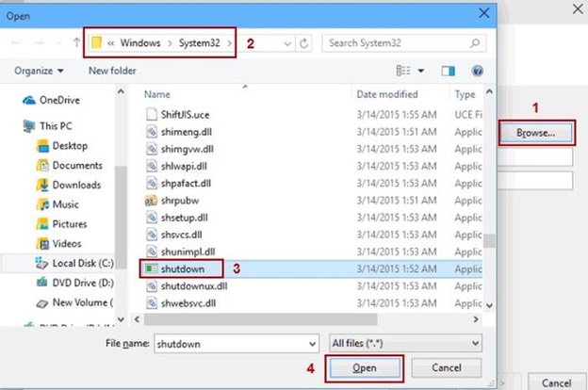Click the refresh icon in address bar
Screen dimensions: 588x390
click(x=304, y=43)
